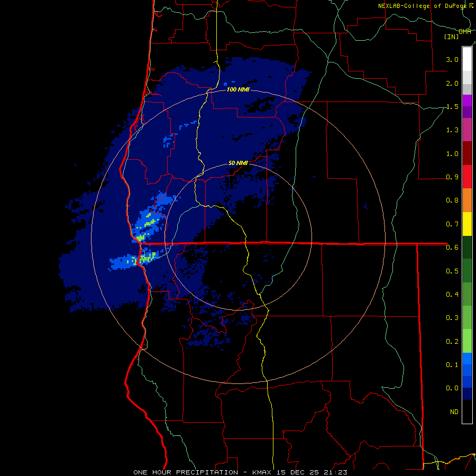Click the white 3.0 inch legend swatch
This screenshot has height=476, width=476.
coord(467,59)
